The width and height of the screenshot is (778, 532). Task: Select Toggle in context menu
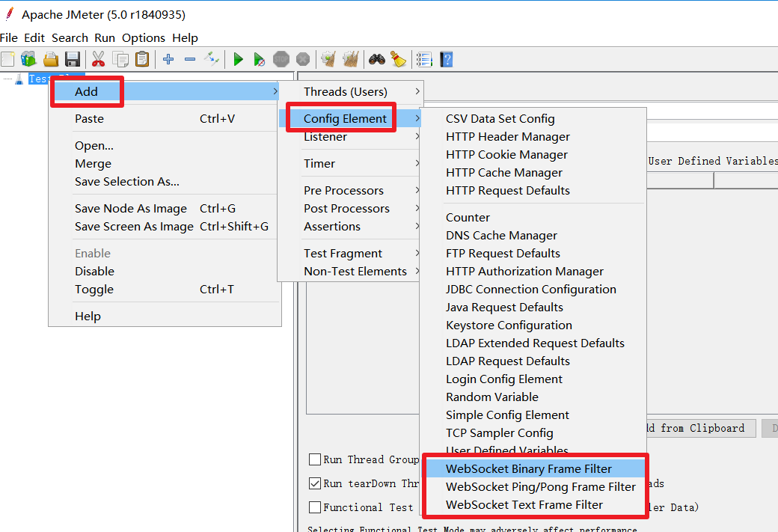point(165,290)
